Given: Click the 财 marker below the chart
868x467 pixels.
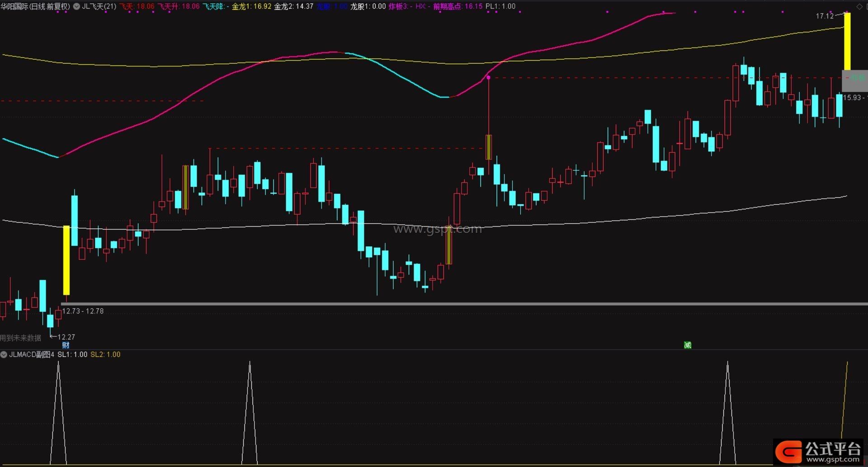Looking at the screenshot, I should [66, 345].
